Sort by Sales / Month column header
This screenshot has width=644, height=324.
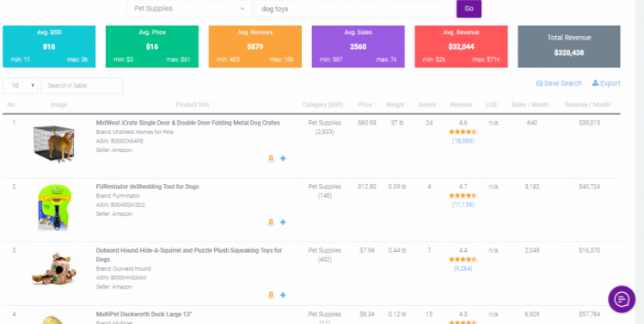click(x=532, y=105)
